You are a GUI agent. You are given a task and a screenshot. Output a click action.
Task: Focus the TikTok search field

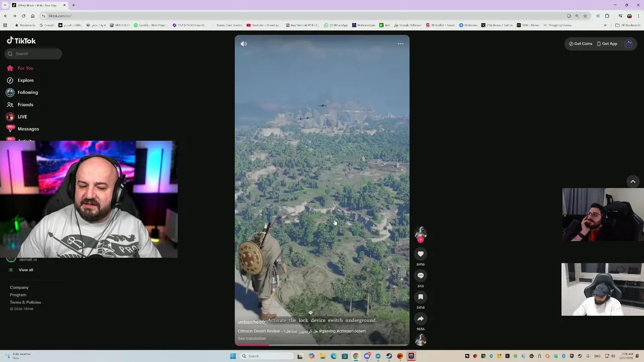point(34,54)
